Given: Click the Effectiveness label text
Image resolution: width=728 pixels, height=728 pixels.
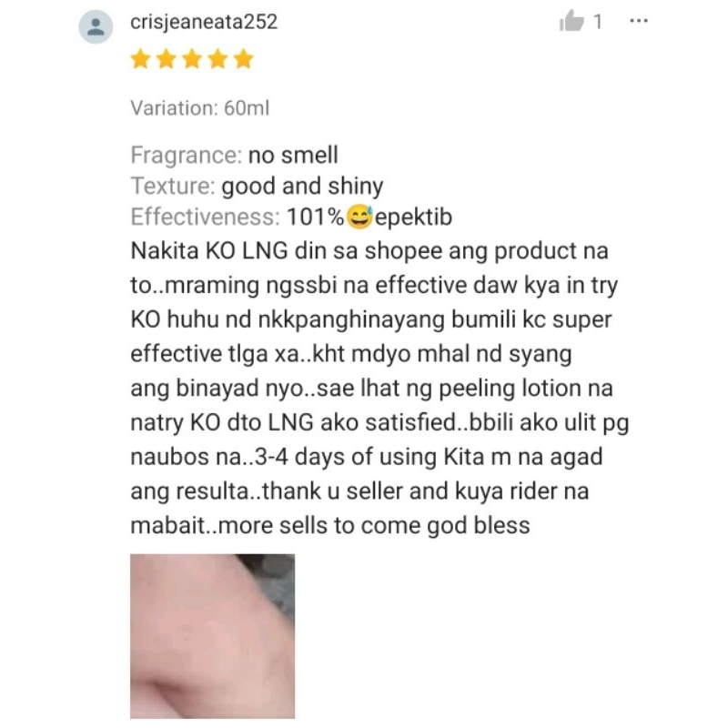Looking at the screenshot, I should tap(206, 217).
